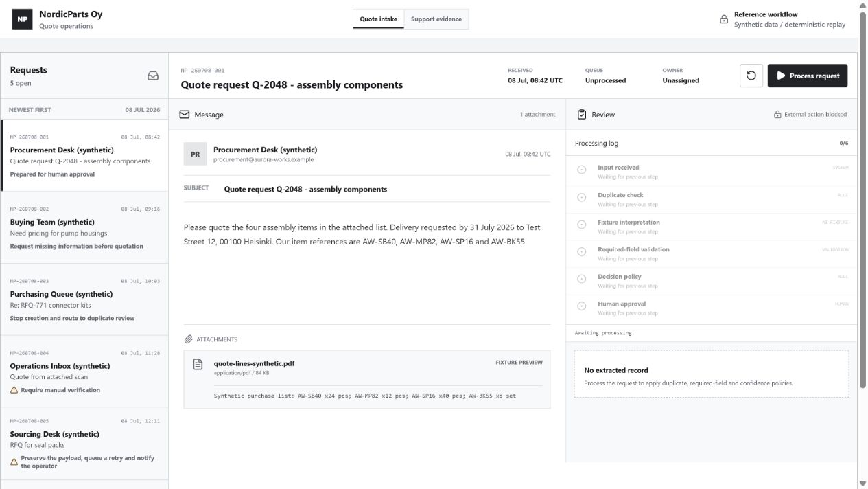
Task: Click the 08 Jul, 08:42 UTC received value
Action: 535,80
